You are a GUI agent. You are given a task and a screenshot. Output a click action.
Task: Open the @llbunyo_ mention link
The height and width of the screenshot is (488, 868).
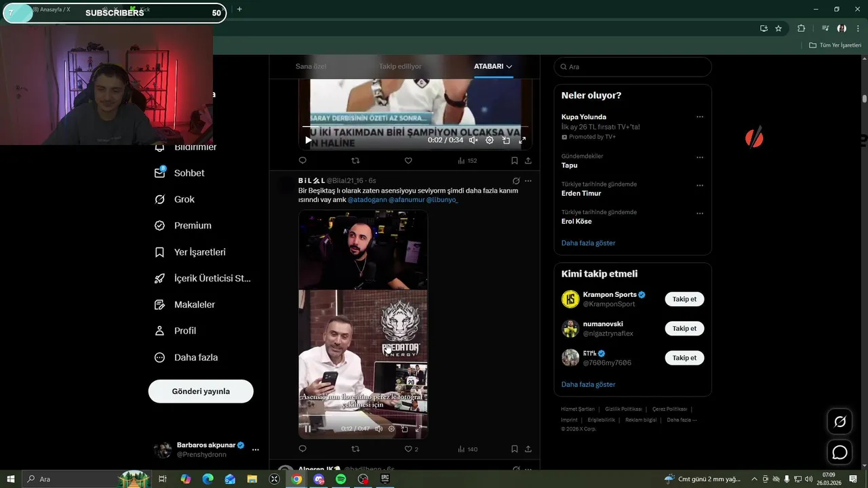pyautogui.click(x=442, y=200)
